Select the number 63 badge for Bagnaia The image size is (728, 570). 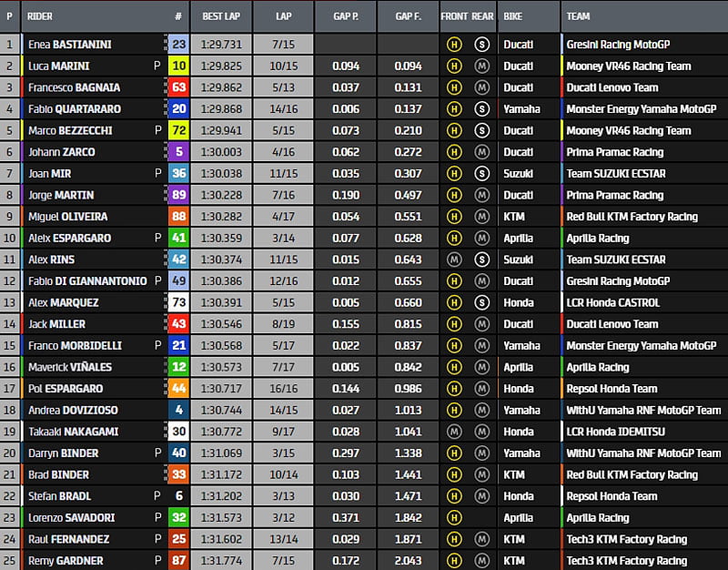178,87
